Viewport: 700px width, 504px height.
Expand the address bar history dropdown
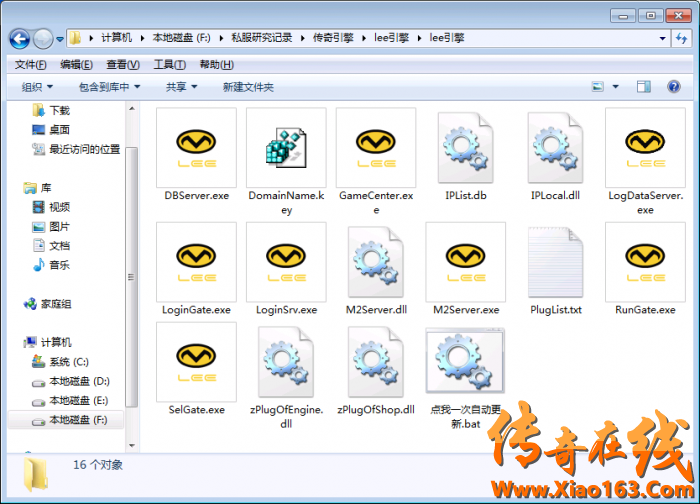(662, 38)
